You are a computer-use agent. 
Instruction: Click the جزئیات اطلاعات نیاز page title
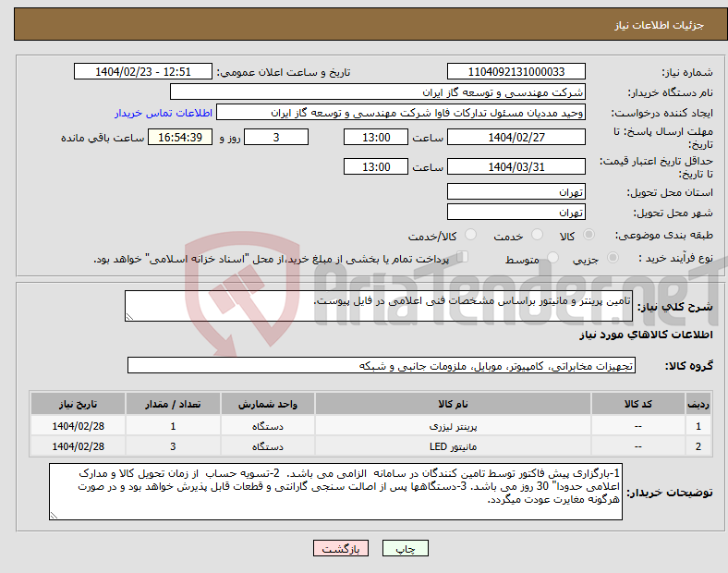pyautogui.click(x=659, y=25)
